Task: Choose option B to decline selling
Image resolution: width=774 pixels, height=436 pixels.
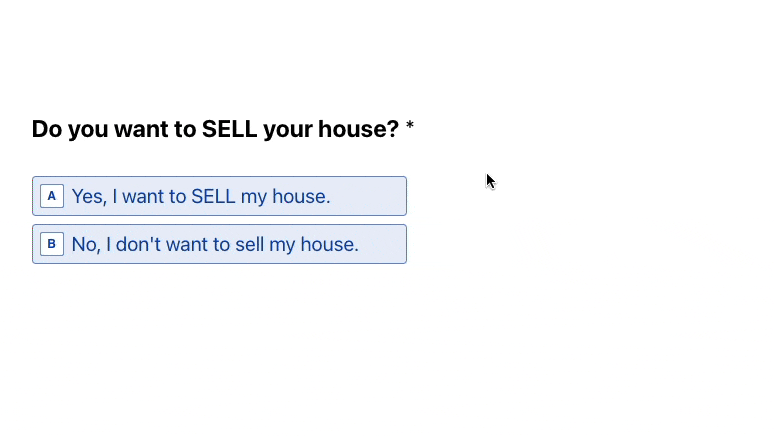Action: 219,244
